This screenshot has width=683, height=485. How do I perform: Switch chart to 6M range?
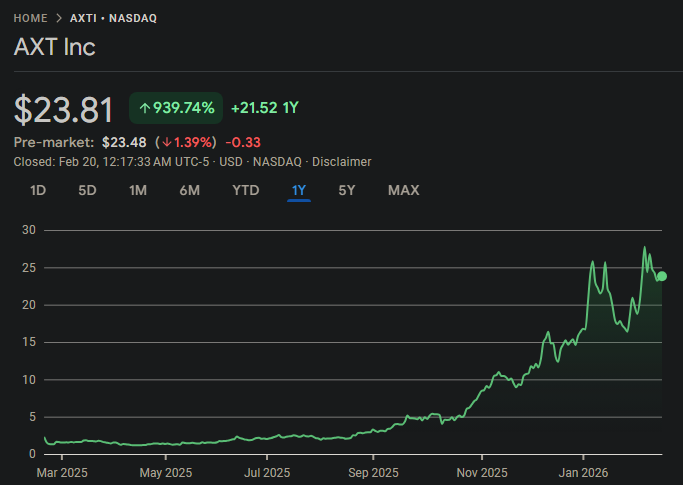point(189,190)
